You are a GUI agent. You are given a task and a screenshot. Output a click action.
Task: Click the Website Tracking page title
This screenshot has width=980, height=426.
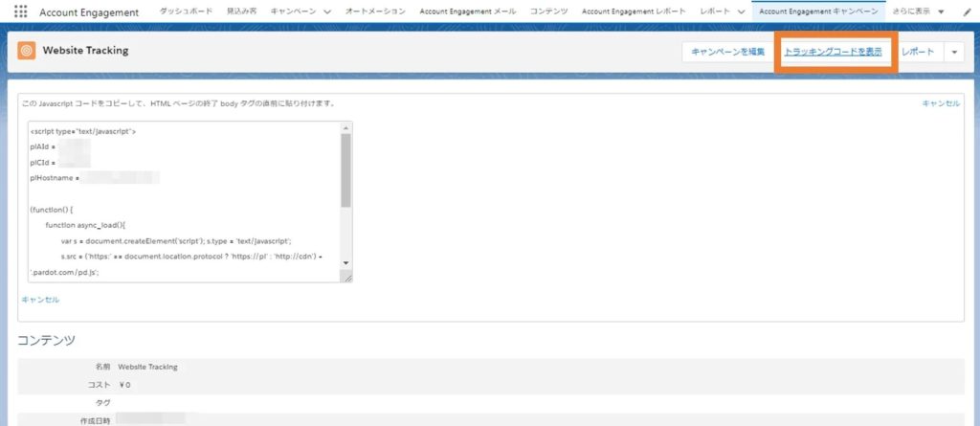point(85,51)
